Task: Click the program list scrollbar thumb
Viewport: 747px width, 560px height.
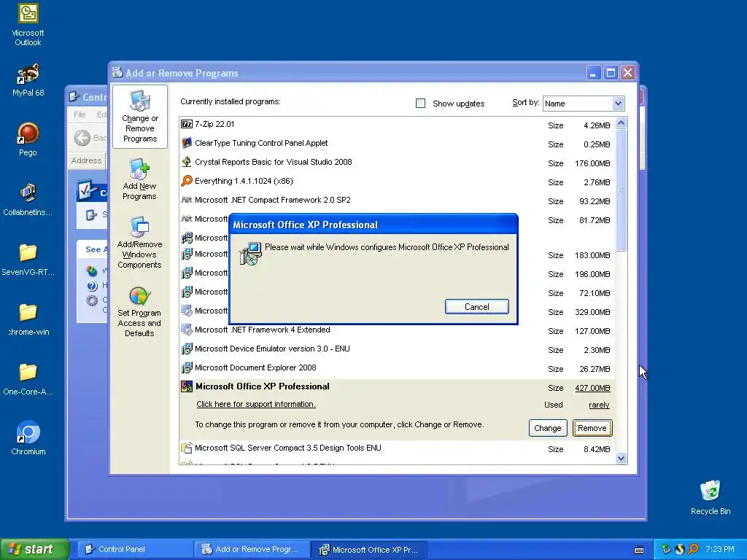Action: tap(621, 190)
